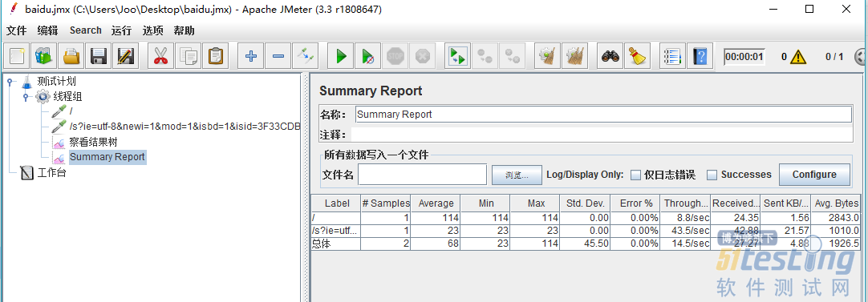Click the Avg. Bytes column header
This screenshot has width=868, height=302.
(x=835, y=203)
